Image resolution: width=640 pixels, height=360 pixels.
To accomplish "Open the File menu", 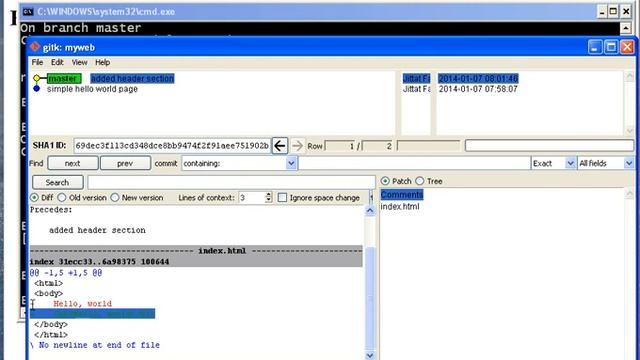I will (x=37, y=62).
